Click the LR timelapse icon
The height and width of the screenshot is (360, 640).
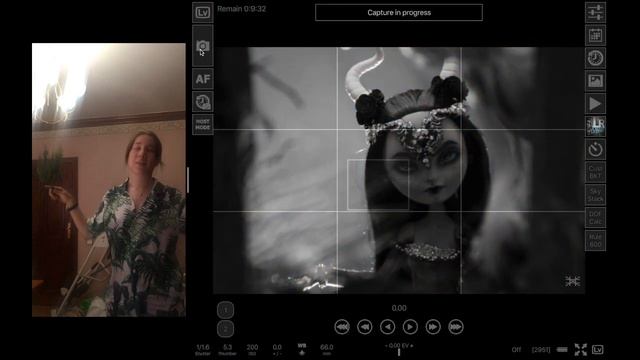(x=595, y=127)
